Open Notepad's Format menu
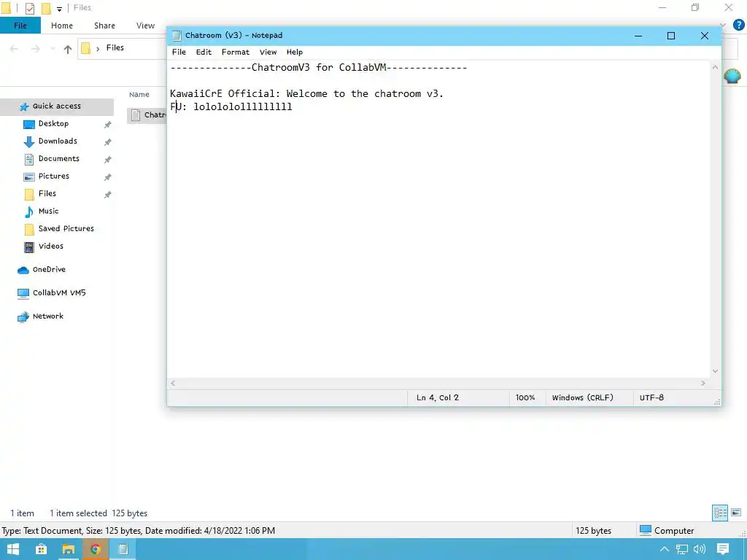This screenshot has width=747, height=560. [x=236, y=52]
